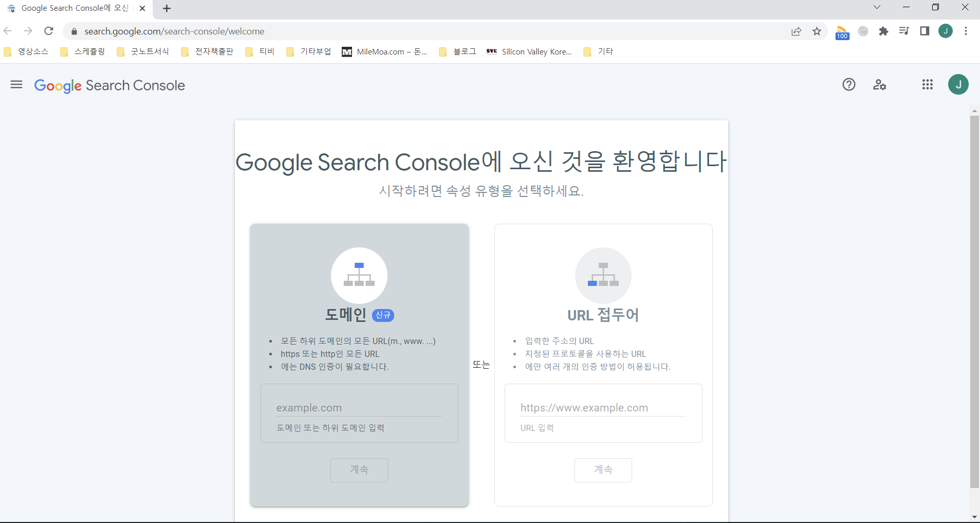This screenshot has height=523, width=980.
Task: Close the Google Search Console tab
Action: pyautogui.click(x=142, y=8)
